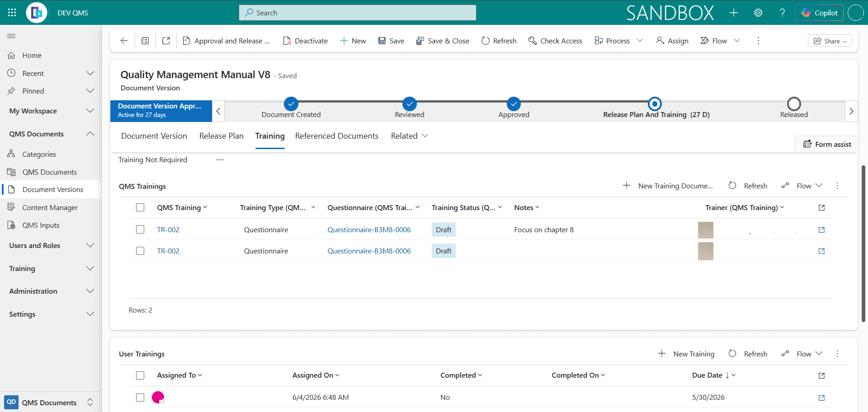
Task: Switch to Release Plan tab
Action: click(x=222, y=136)
